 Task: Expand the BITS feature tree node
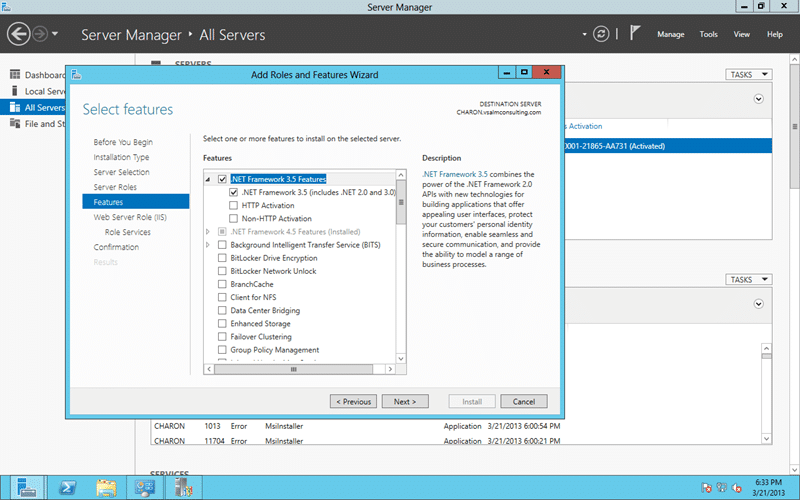pyautogui.click(x=208, y=245)
